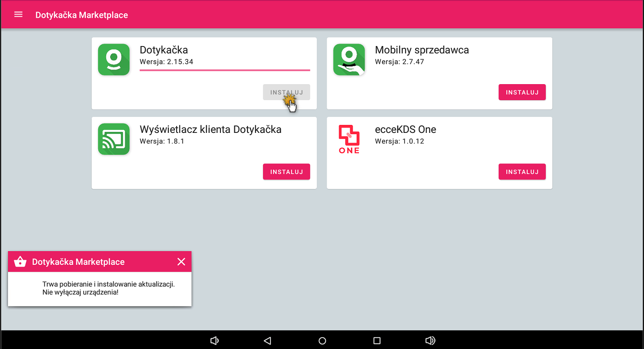Screen dimensions: 644x349
Task: Click the update-in-progress notification message text
Action: pyautogui.click(x=108, y=288)
